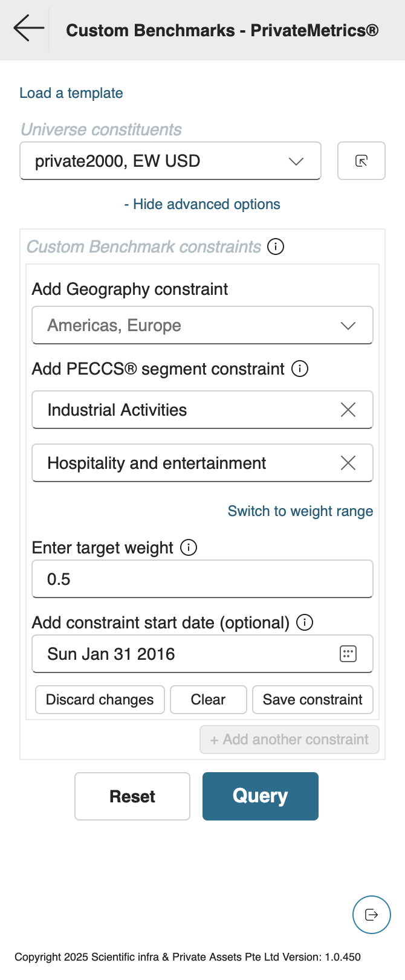Open the pop-out icon beside universe dropdown
This screenshot has width=405, height=980.
[x=361, y=161]
